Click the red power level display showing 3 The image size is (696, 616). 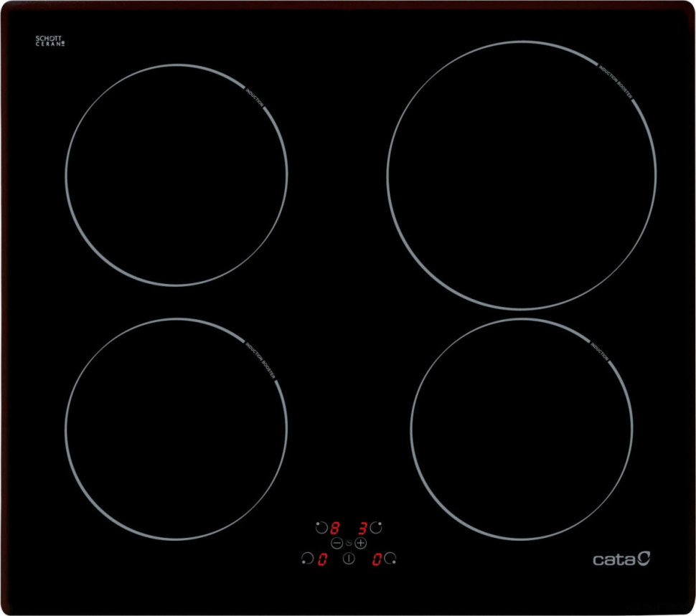(362, 529)
